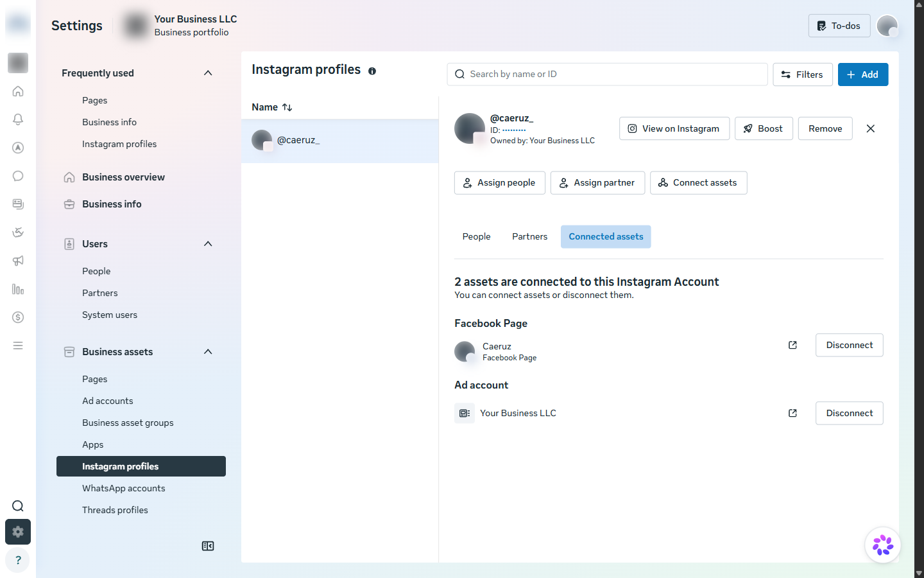924x578 pixels.
Task: Open notifications bell in left rail
Action: [x=18, y=119]
